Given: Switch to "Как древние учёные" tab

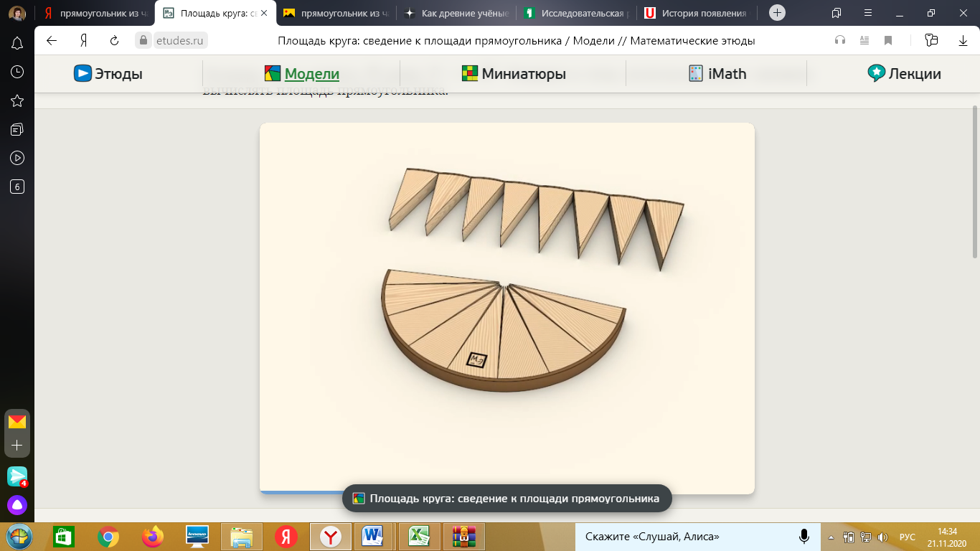Looking at the screenshot, I should tap(456, 13).
